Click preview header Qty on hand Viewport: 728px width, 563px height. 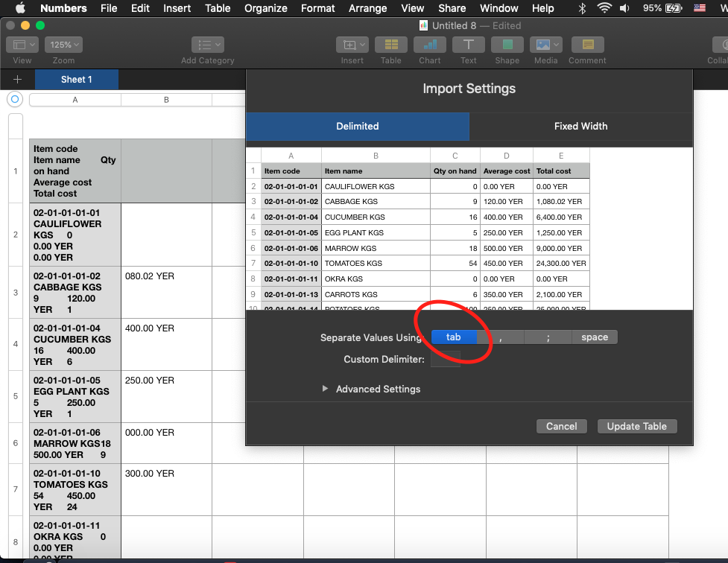click(x=455, y=171)
